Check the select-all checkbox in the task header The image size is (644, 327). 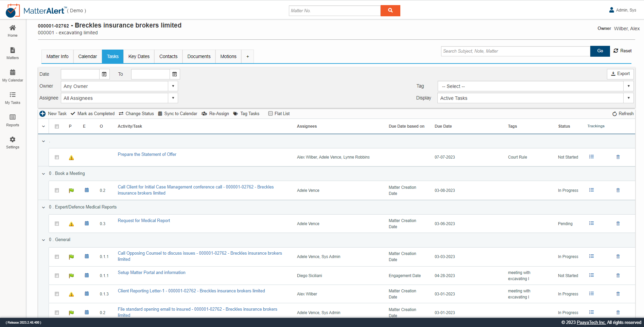[57, 126]
